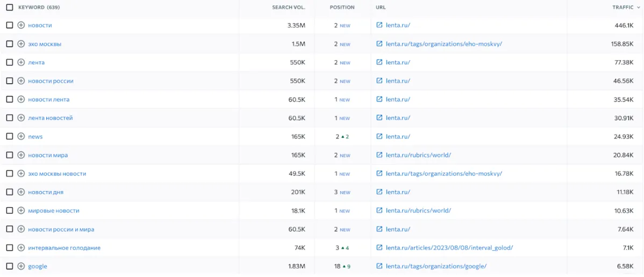The width and height of the screenshot is (644, 277).
Task: Click the plus icon beside keyword 'новости'
Action: pyautogui.click(x=21, y=25)
